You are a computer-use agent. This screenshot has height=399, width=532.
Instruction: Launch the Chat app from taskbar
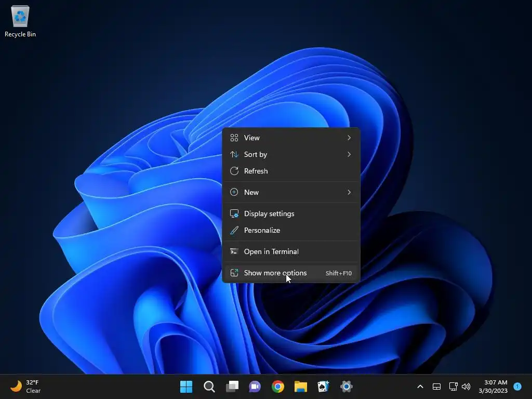coord(255,387)
